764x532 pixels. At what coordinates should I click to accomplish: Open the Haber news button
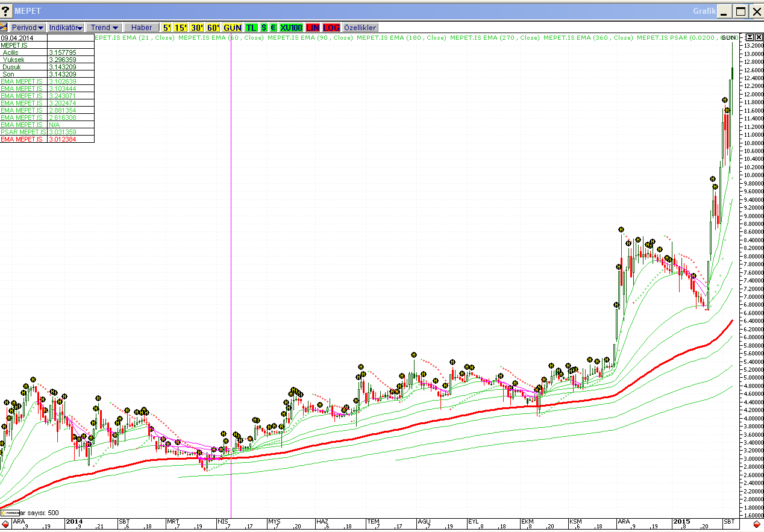tap(142, 28)
